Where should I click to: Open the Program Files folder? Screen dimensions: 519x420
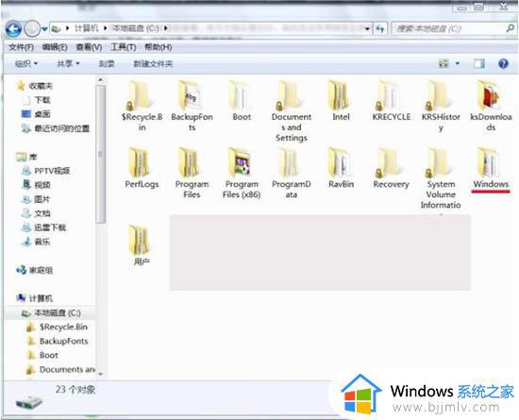point(191,163)
